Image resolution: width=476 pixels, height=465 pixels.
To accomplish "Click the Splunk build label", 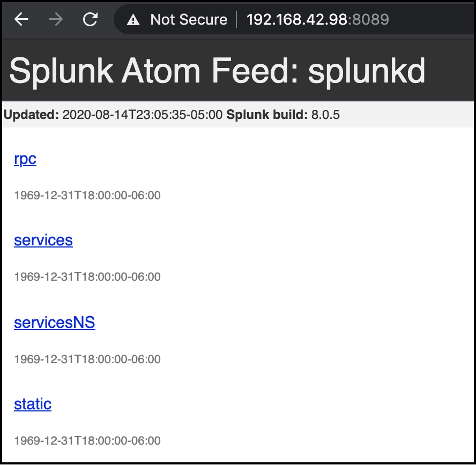I will pyautogui.click(x=267, y=115).
